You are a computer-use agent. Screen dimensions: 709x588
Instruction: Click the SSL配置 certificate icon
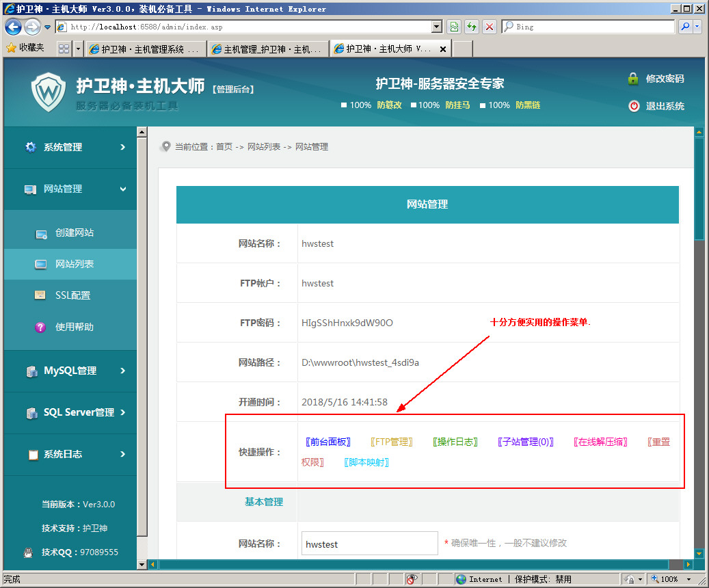point(40,295)
